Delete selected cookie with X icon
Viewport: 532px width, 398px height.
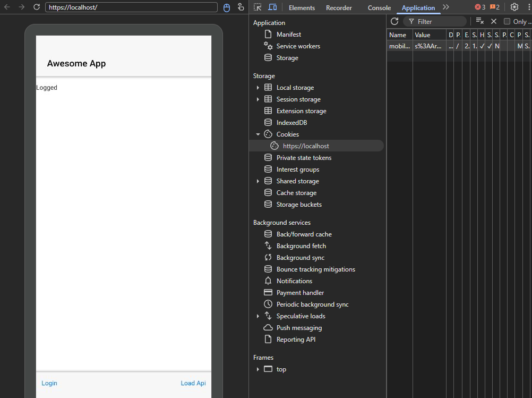tap(494, 21)
